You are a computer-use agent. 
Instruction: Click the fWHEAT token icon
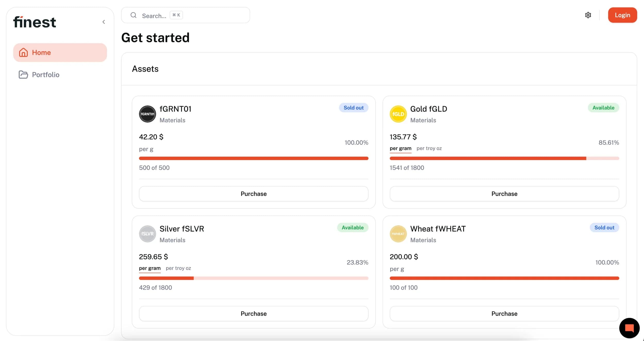coord(398,234)
